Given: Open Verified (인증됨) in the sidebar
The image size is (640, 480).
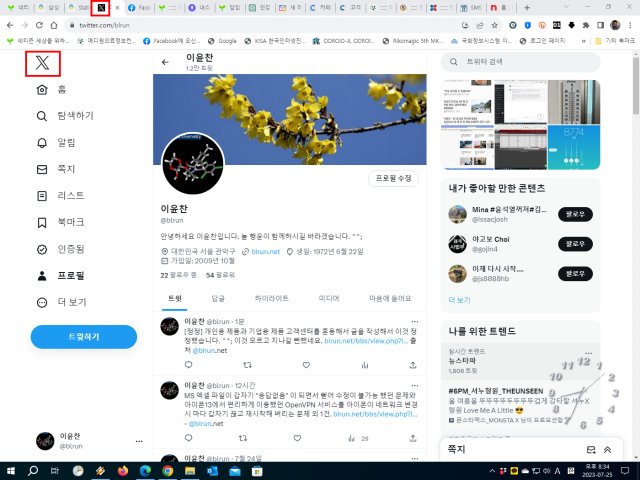Looking at the screenshot, I should click(x=60, y=249).
